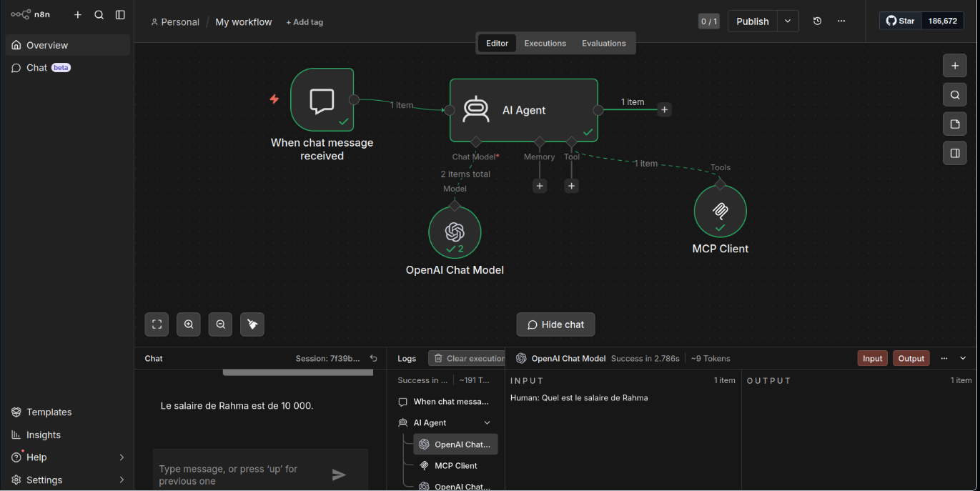Screen dimensions: 980x491
Task: Select the chat trigger node
Action: [322, 100]
